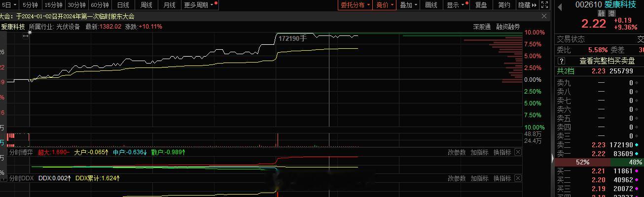644x197 pixels.
Task: Click the star marker on the chart
Action: (30, 33)
